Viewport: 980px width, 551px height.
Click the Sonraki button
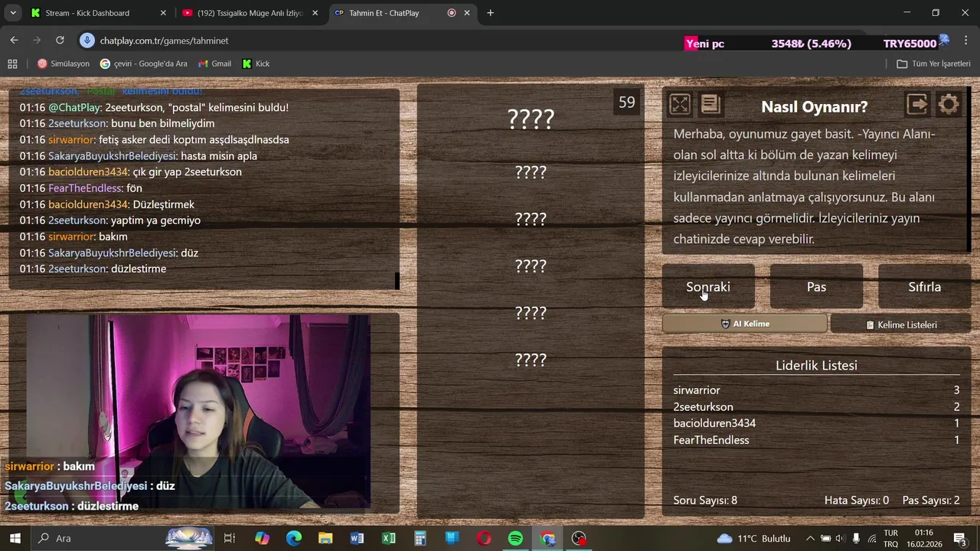pyautogui.click(x=708, y=287)
